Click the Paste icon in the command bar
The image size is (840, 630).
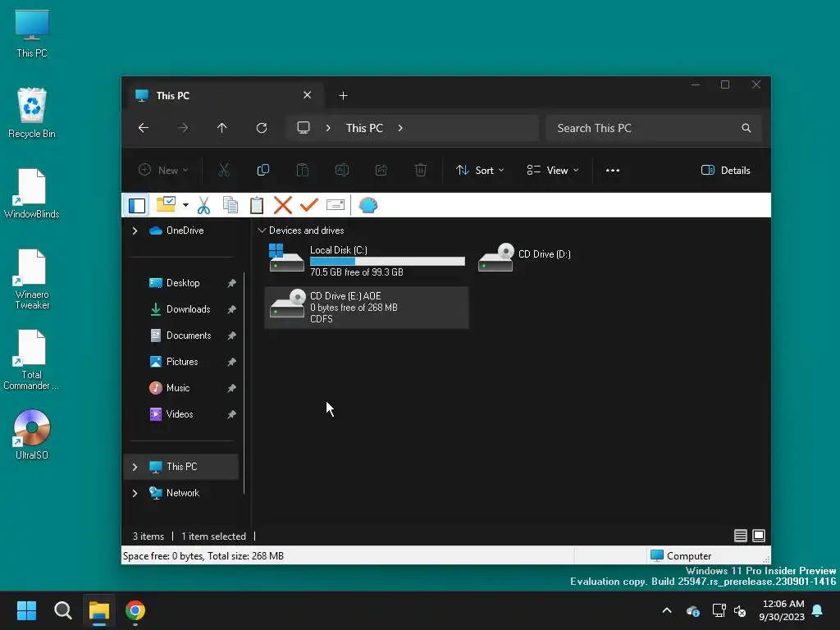point(303,171)
